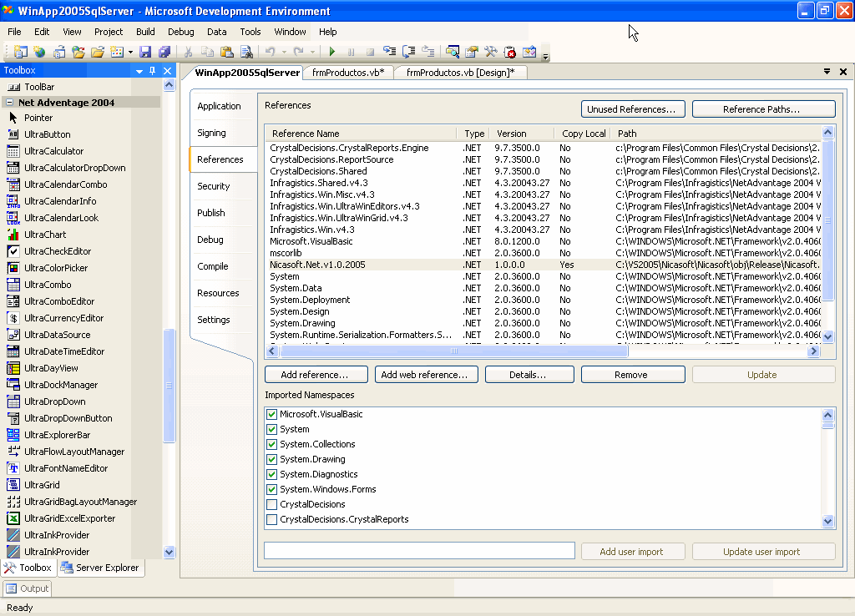
Task: Pin the Toolbox panel with pushpin
Action: coord(153,71)
